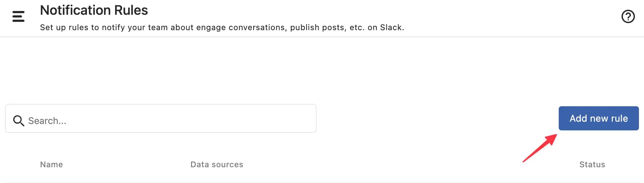Screen dimensions: 644x183
Task: Select the Name header in rules table
Action: tap(51, 165)
